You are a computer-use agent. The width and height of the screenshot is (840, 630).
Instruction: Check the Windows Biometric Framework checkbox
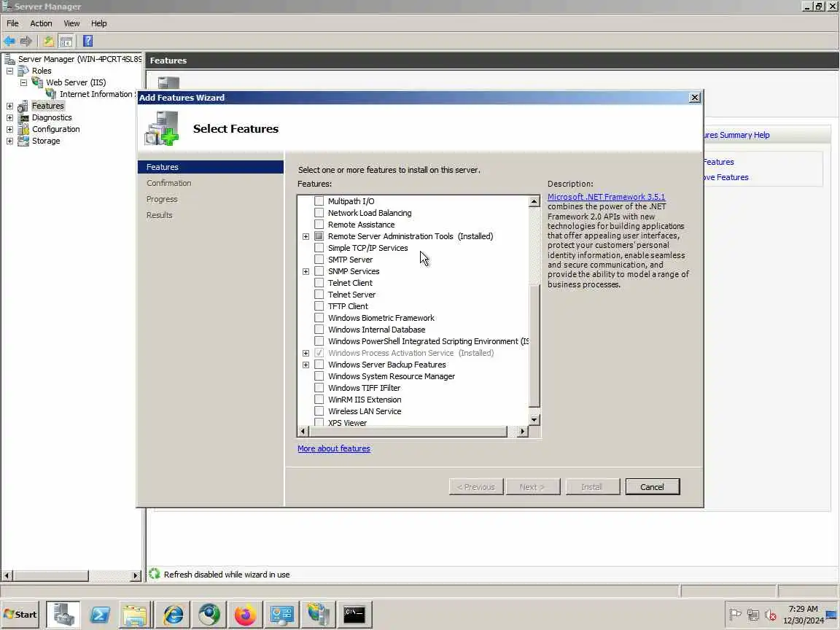[x=319, y=318]
